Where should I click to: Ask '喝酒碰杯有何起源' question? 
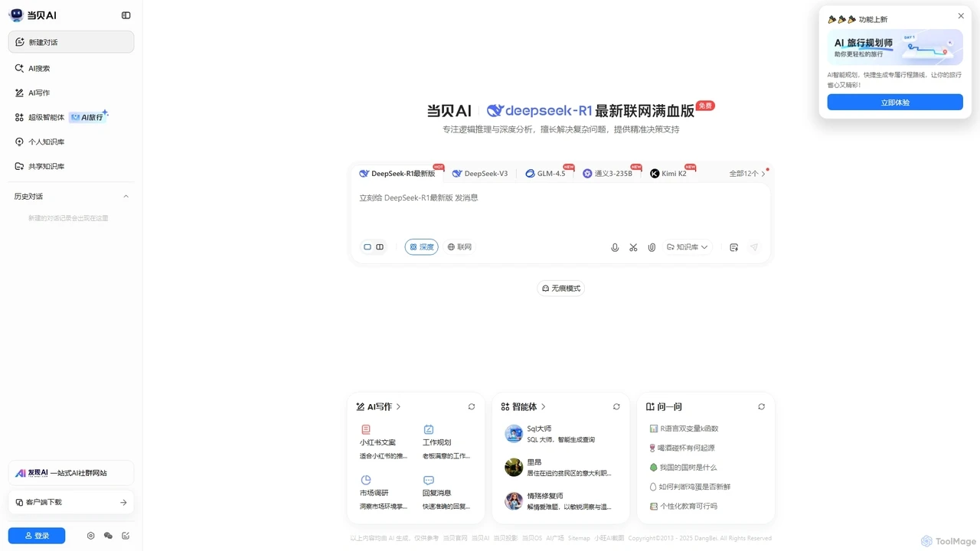[681, 448]
